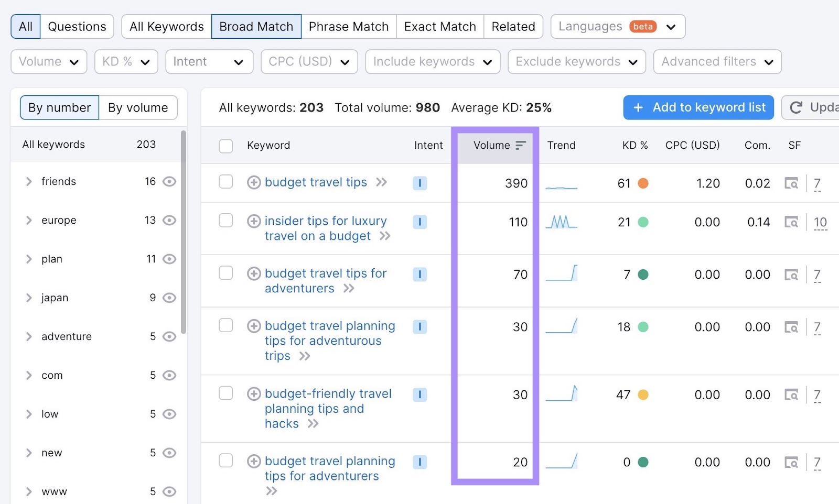View SERP icon in insider tips luxury row
This screenshot has height=504, width=839.
pos(791,222)
